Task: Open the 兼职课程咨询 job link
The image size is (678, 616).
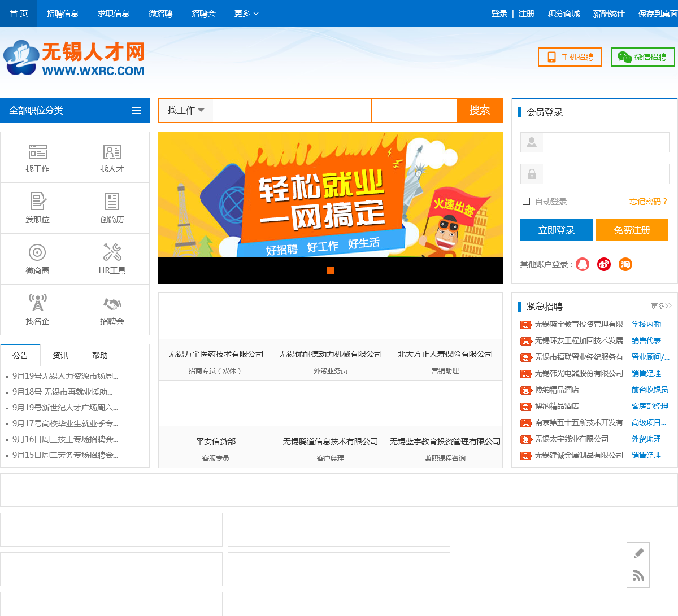Action: pyautogui.click(x=445, y=458)
